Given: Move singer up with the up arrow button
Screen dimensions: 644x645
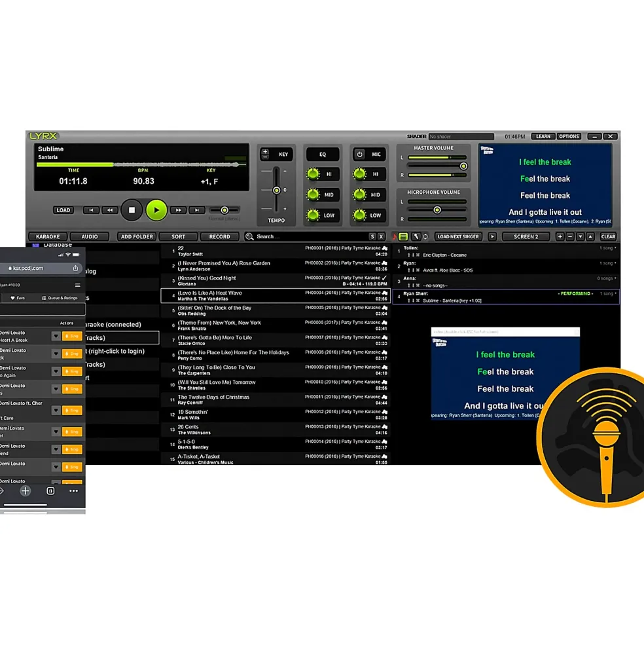Looking at the screenshot, I should click(x=590, y=236).
